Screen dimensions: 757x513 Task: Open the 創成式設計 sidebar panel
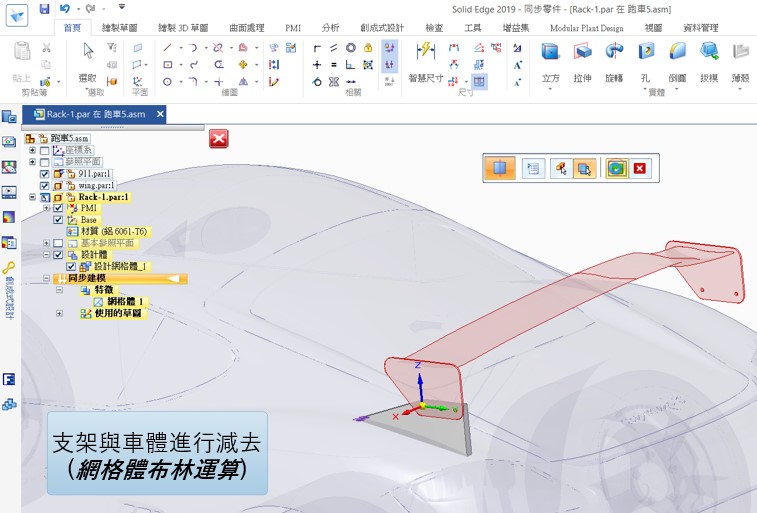(x=9, y=290)
